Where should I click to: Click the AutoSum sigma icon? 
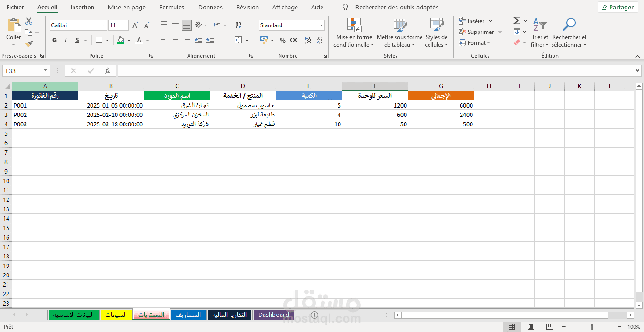click(x=517, y=21)
